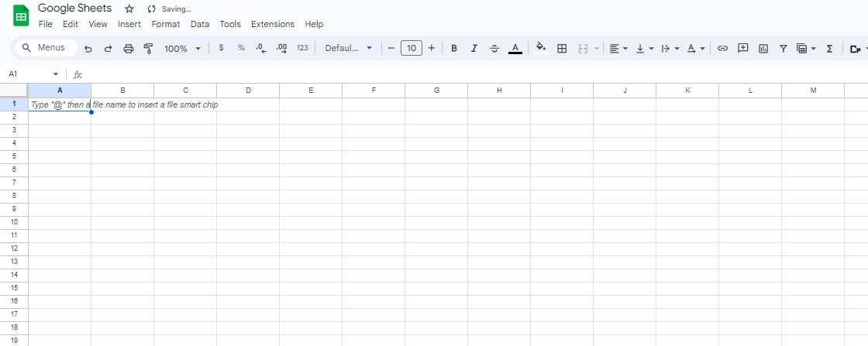Add a comment with the comment icon
Screen dimensions: 868x346
pyautogui.click(x=742, y=48)
